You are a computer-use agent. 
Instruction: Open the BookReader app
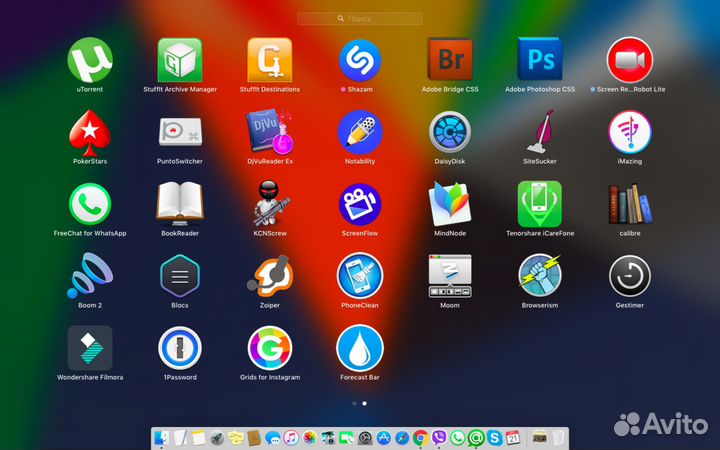tap(180, 204)
